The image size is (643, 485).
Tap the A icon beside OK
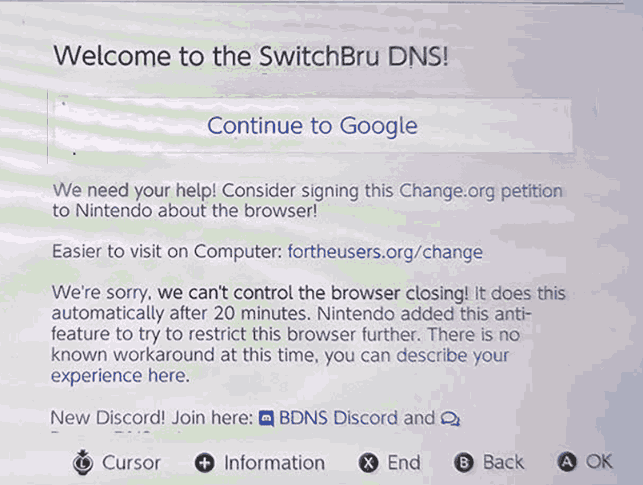568,462
